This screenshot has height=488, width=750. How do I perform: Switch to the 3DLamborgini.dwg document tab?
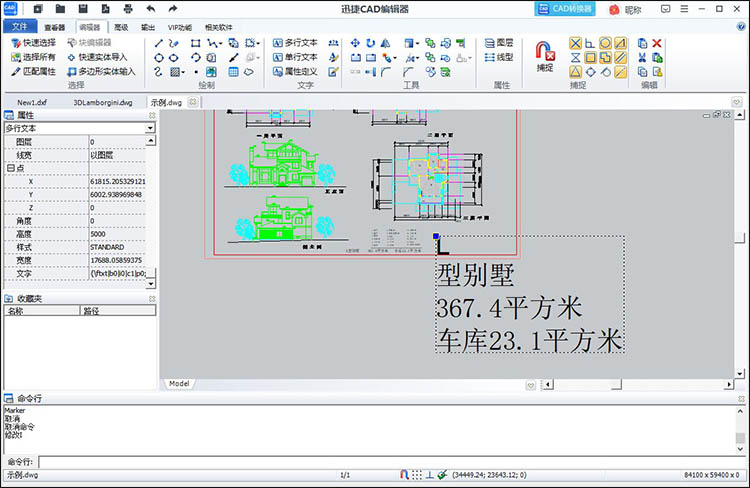[103, 102]
